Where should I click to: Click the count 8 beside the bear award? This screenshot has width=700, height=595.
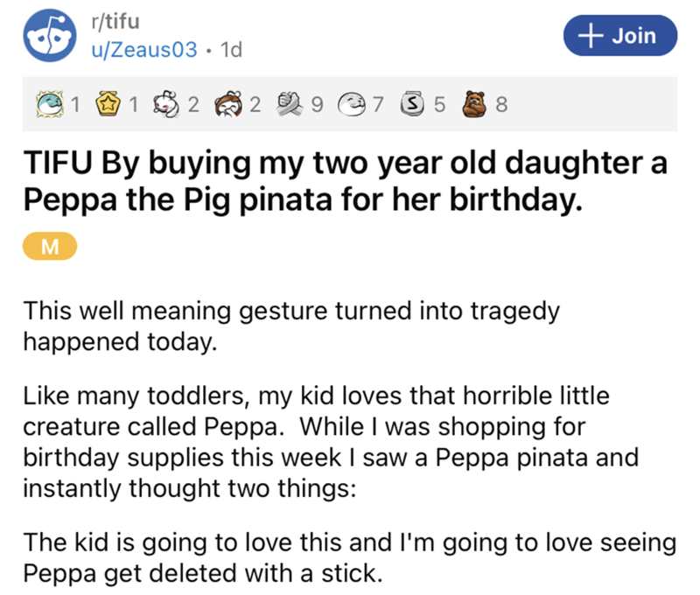point(500,107)
